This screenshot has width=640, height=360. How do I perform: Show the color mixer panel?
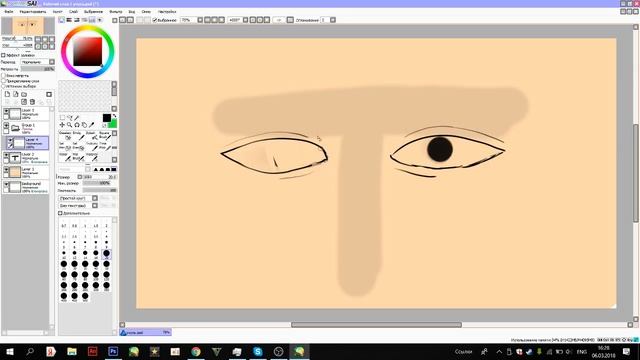coord(84,20)
